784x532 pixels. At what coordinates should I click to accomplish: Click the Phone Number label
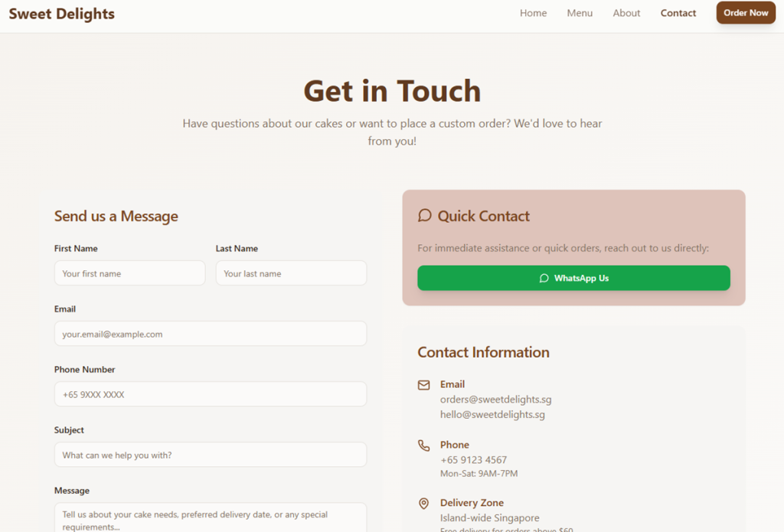point(84,370)
